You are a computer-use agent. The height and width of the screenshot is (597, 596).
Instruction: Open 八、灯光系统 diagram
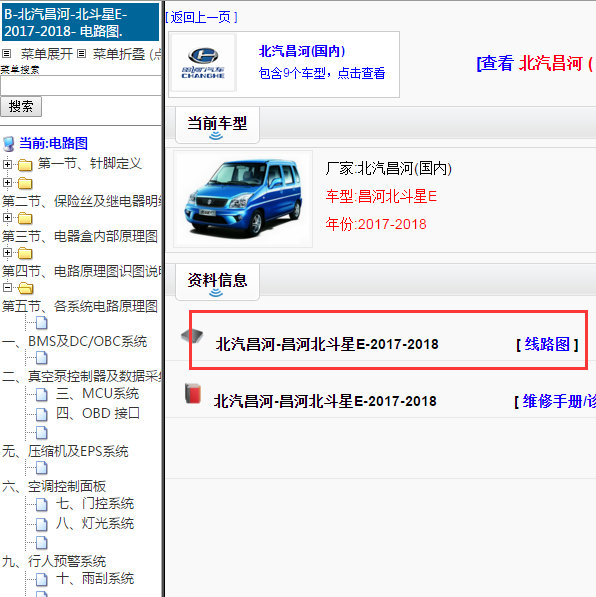click(x=95, y=524)
